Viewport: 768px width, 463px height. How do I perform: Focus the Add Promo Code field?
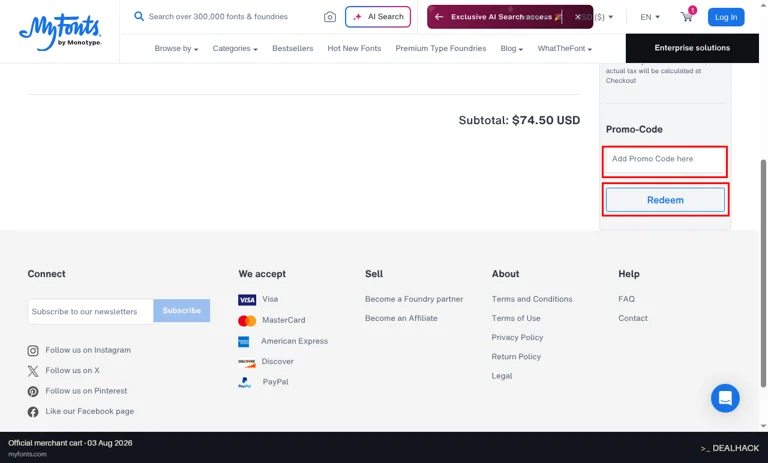[665, 161]
